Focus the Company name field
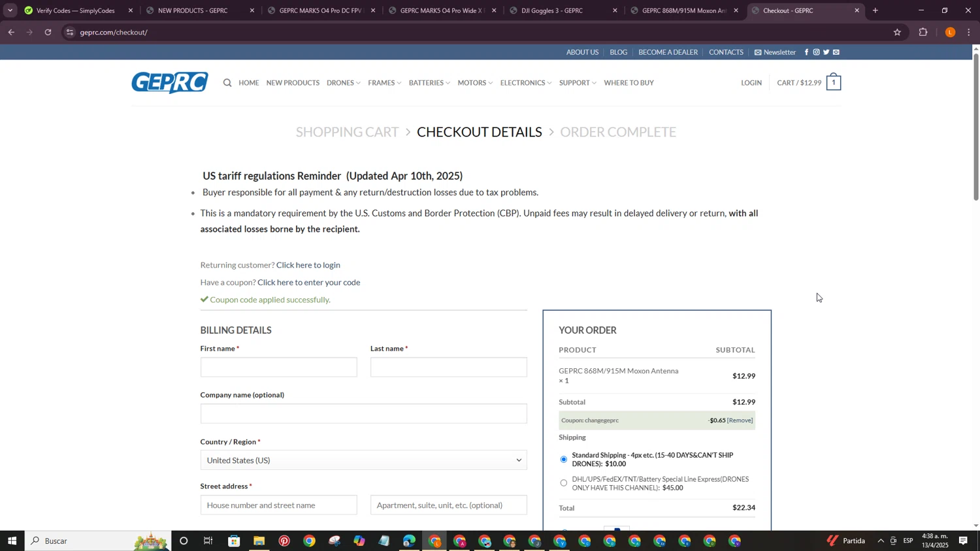The width and height of the screenshot is (980, 551). click(363, 414)
